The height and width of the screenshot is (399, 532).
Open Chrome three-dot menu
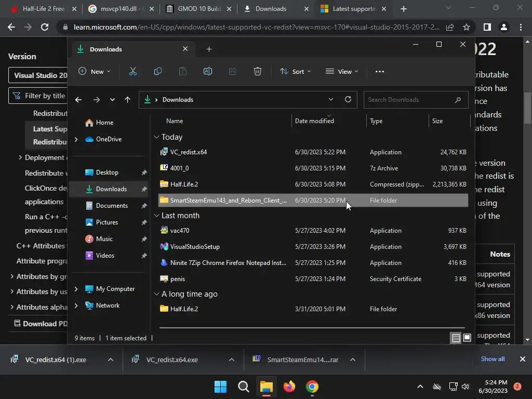[521, 27]
